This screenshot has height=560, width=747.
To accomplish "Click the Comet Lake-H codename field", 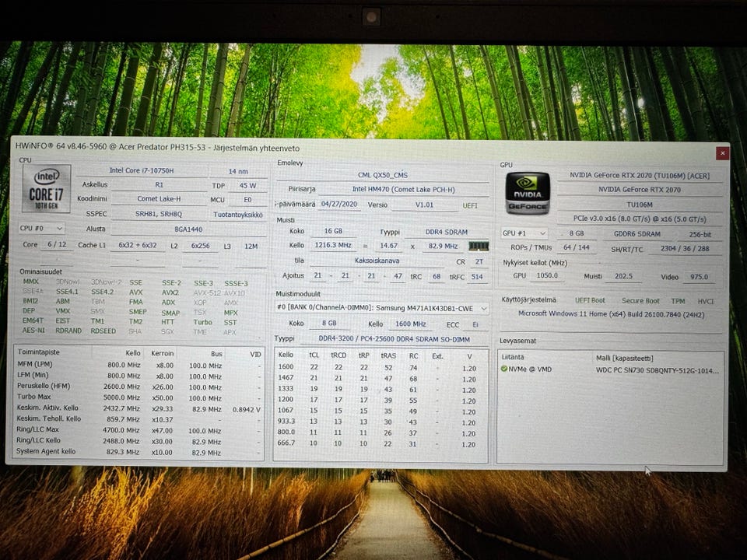I will (x=159, y=199).
